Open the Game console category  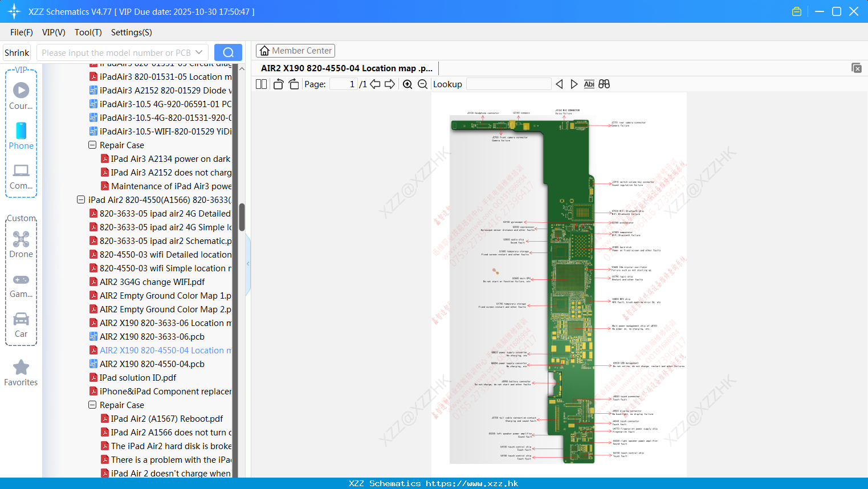[x=21, y=286]
